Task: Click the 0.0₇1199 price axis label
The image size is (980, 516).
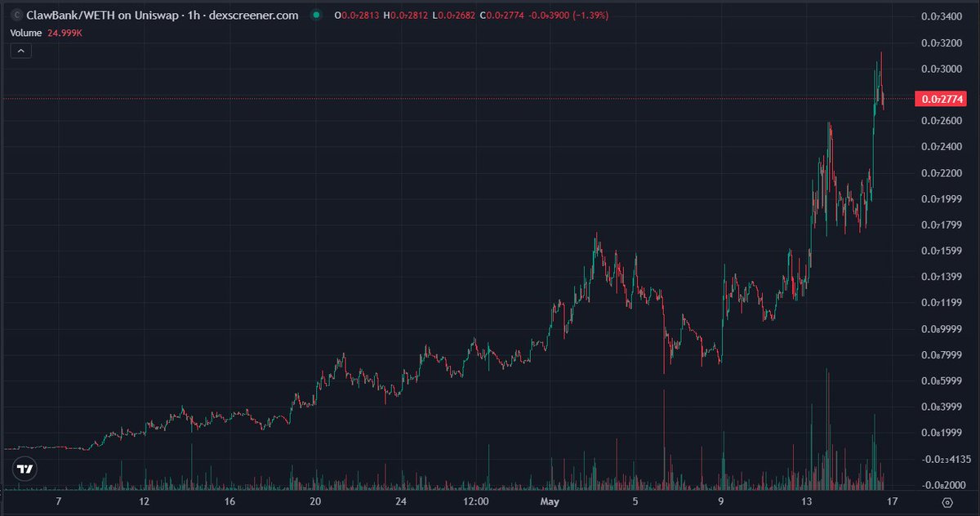Action: point(943,303)
